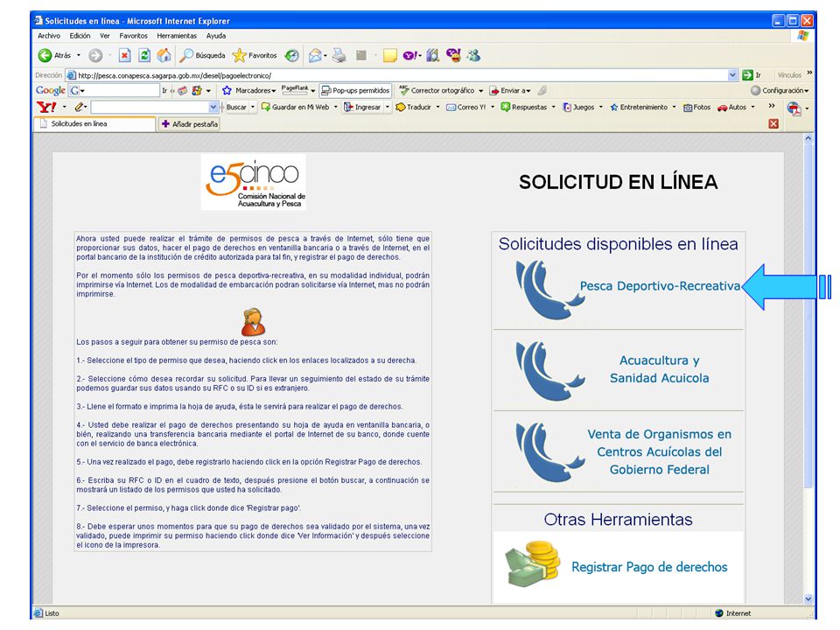
Task: Open the Ver menu
Action: tap(104, 36)
